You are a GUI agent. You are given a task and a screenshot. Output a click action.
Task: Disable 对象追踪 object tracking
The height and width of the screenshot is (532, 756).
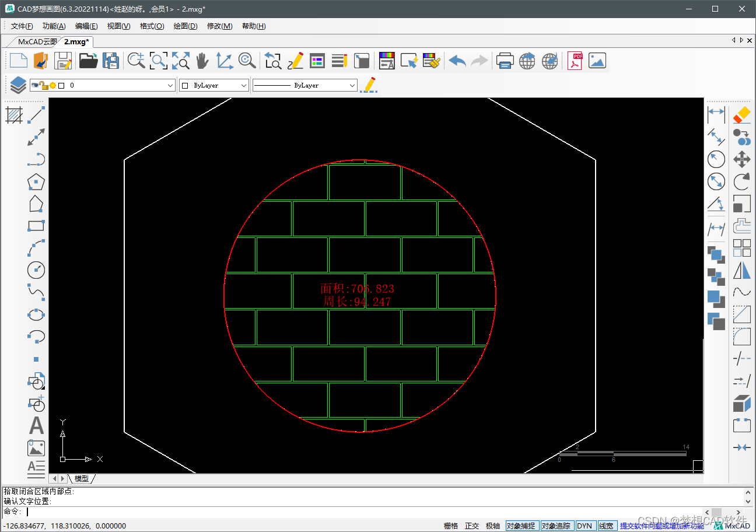tap(557, 526)
